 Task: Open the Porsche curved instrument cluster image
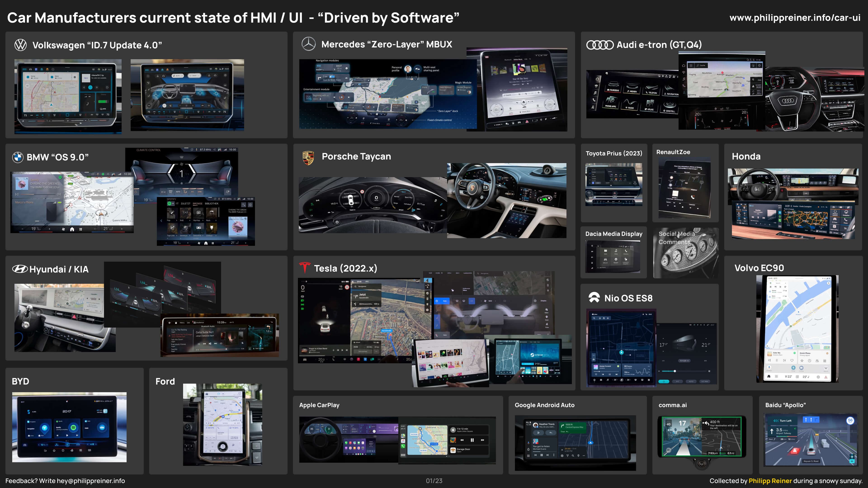tap(373, 205)
